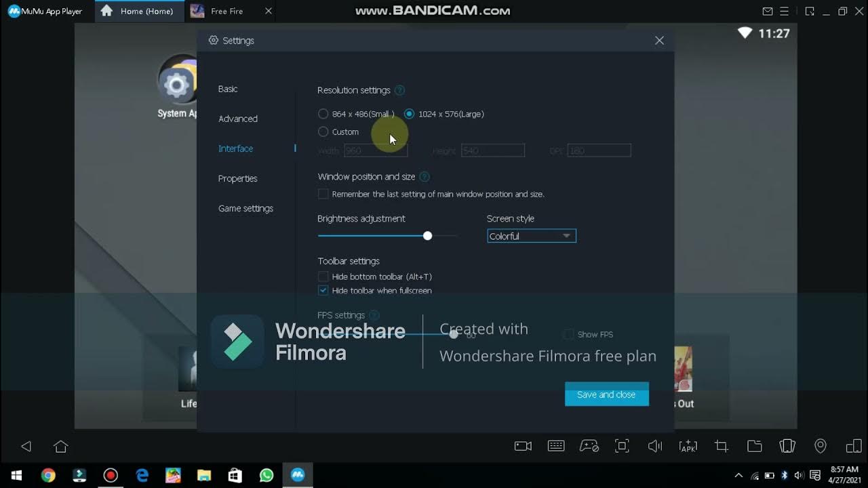Open File Explorer from taskbar
The height and width of the screenshot is (488, 868).
tap(204, 476)
